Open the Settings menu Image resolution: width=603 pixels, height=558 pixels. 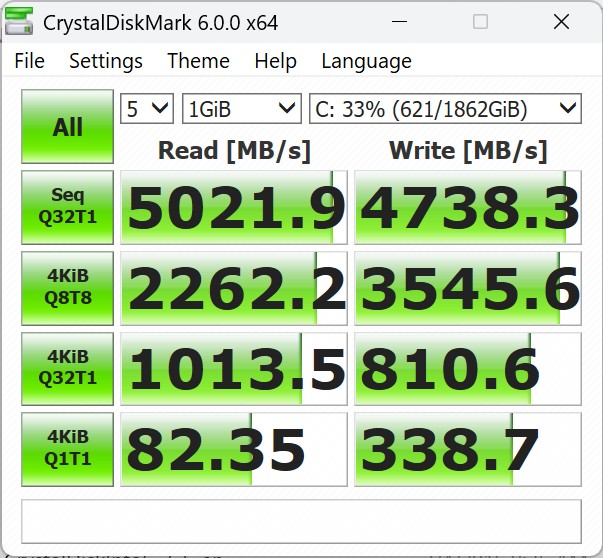pos(106,61)
